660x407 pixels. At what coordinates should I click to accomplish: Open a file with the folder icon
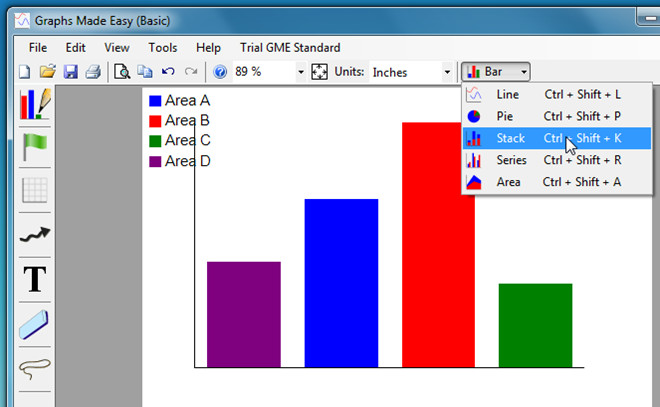[48, 72]
